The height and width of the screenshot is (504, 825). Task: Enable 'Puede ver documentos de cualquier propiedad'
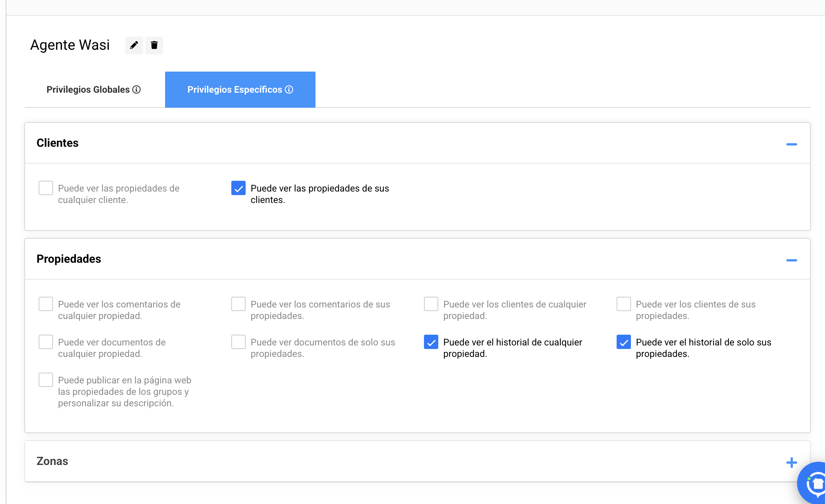(46, 342)
